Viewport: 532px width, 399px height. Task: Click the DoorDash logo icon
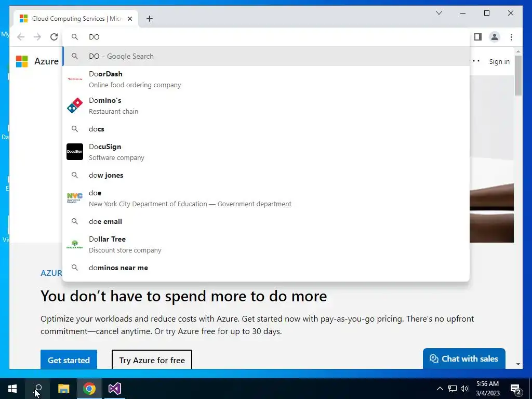click(75, 79)
